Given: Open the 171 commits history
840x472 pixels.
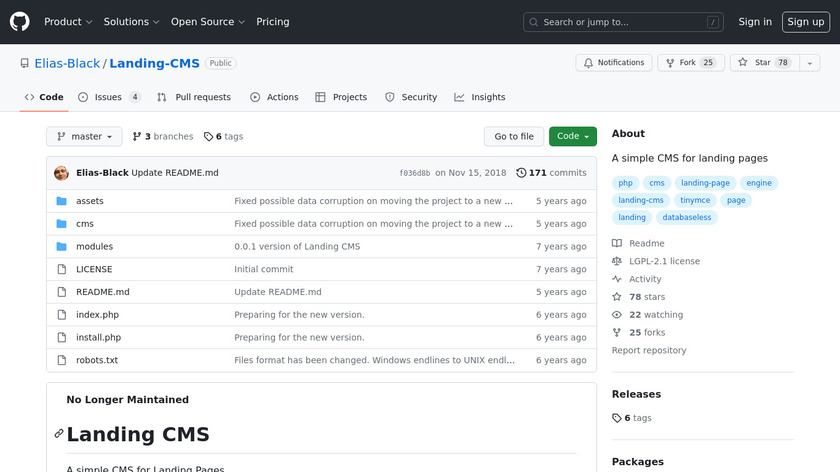Looking at the screenshot, I should [x=551, y=173].
